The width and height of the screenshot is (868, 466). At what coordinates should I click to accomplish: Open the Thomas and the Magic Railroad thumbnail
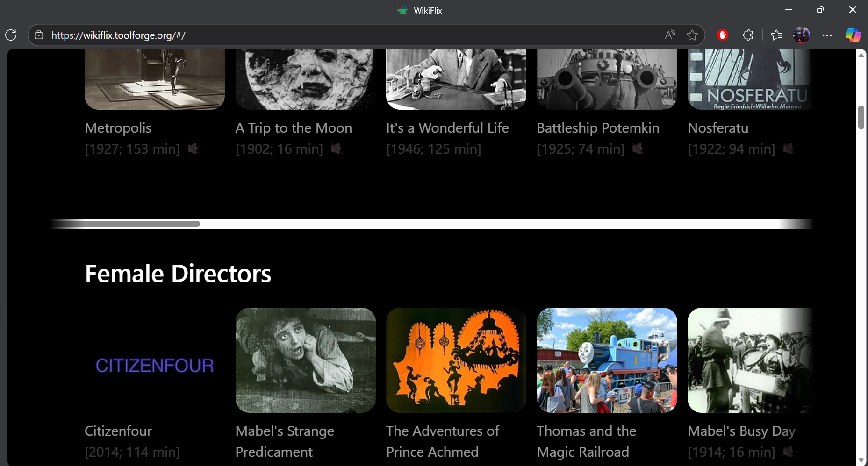coord(607,360)
